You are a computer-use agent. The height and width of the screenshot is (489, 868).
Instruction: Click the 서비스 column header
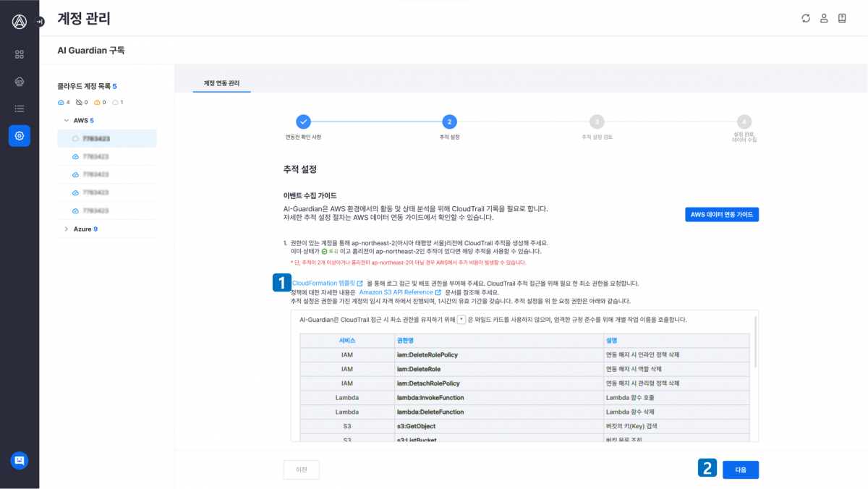pyautogui.click(x=347, y=340)
